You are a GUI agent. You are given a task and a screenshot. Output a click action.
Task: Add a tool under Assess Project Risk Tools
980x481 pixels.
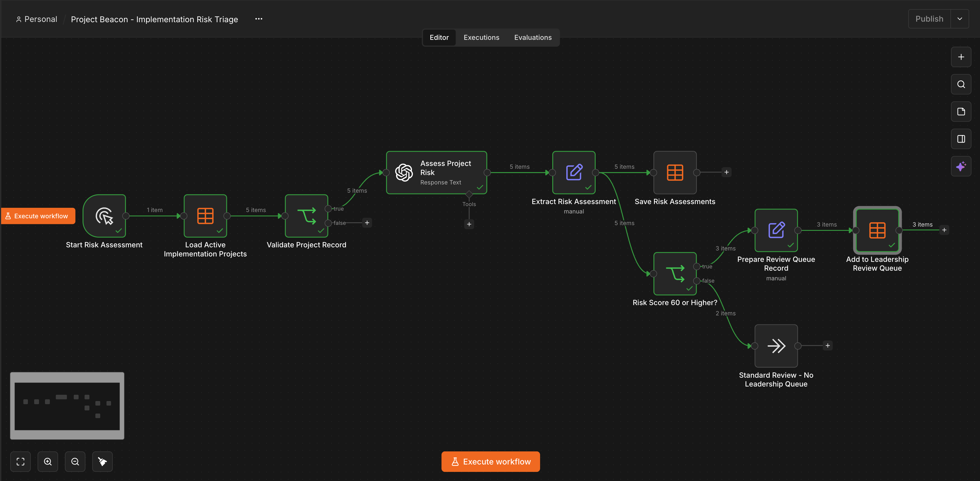click(469, 224)
